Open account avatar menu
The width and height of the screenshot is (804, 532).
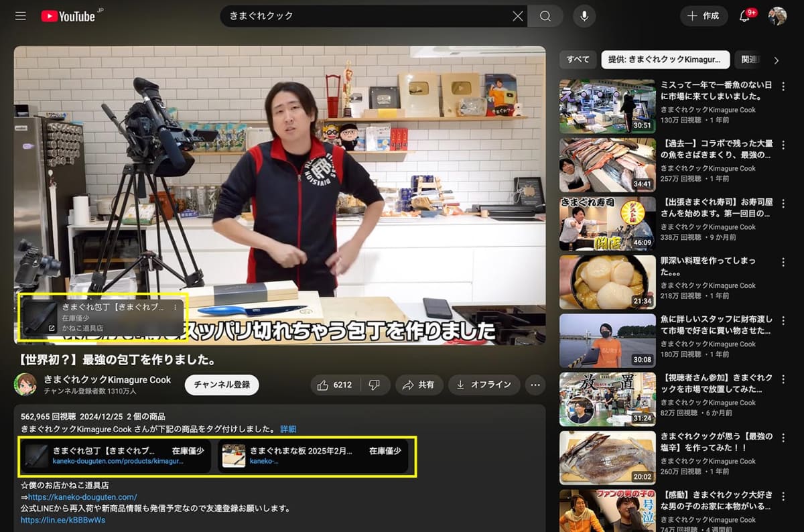pyautogui.click(x=777, y=16)
